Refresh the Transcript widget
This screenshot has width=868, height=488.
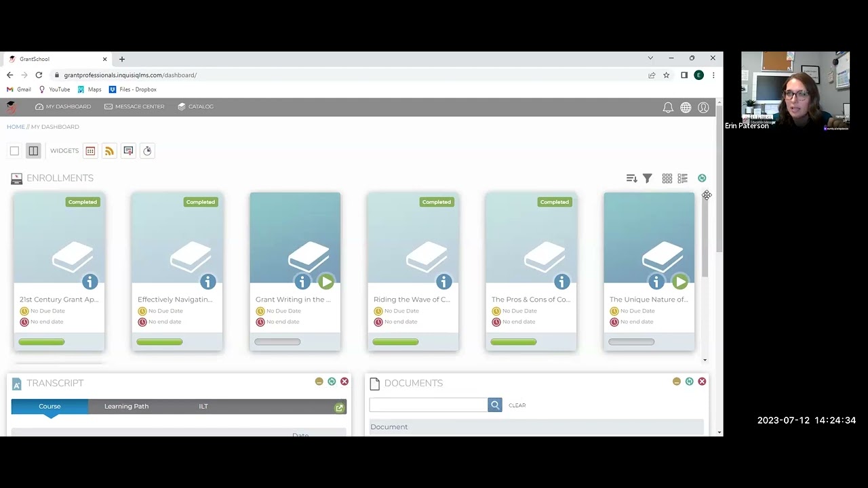tap(332, 382)
